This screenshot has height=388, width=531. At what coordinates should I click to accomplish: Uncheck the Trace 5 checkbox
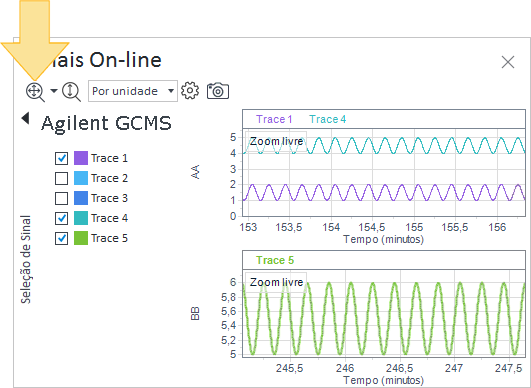pos(61,238)
